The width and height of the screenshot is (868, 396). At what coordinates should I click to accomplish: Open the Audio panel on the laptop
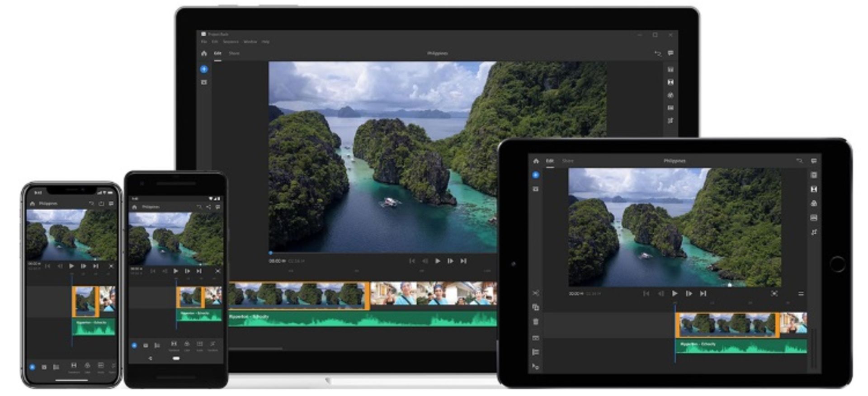click(670, 108)
